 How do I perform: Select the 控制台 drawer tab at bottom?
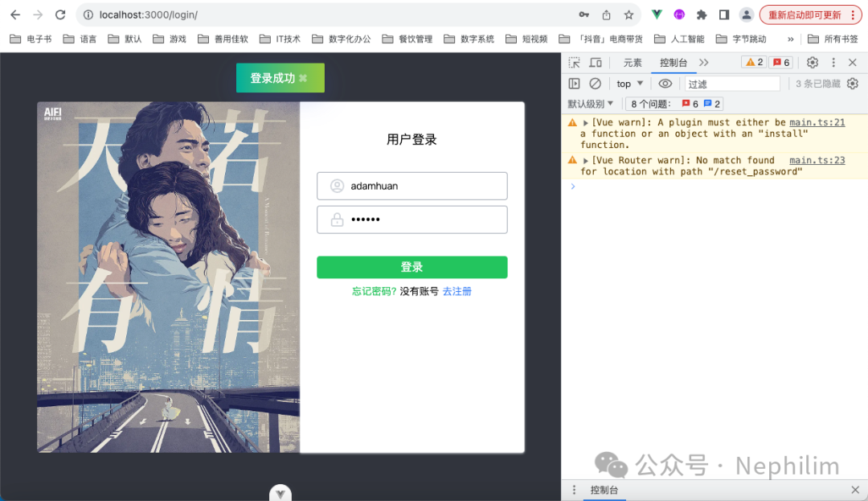pos(604,490)
